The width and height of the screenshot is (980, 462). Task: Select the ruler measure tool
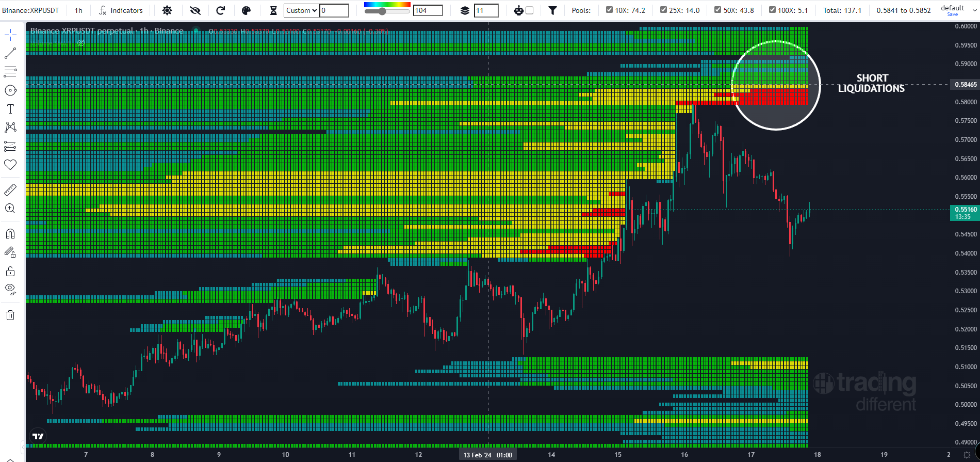coord(10,190)
